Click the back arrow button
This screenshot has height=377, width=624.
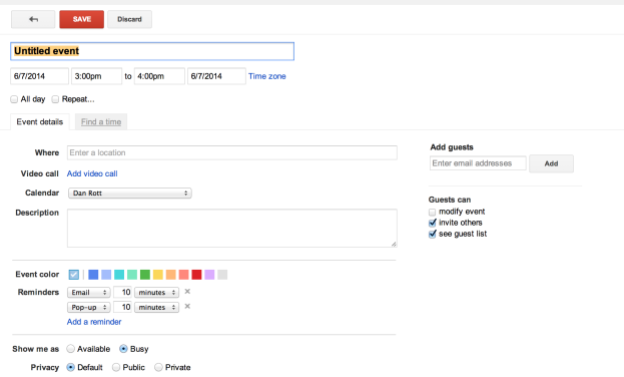33,19
